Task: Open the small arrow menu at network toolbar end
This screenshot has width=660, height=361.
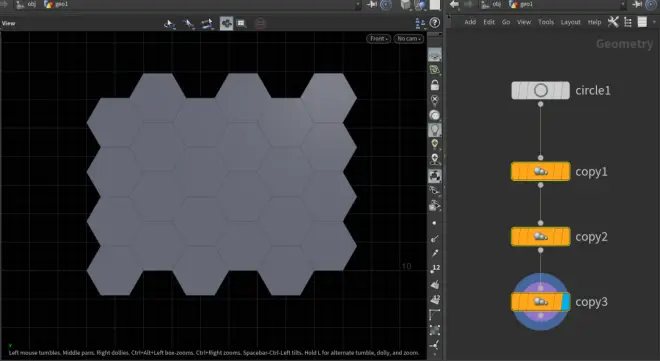Action: pos(654,22)
